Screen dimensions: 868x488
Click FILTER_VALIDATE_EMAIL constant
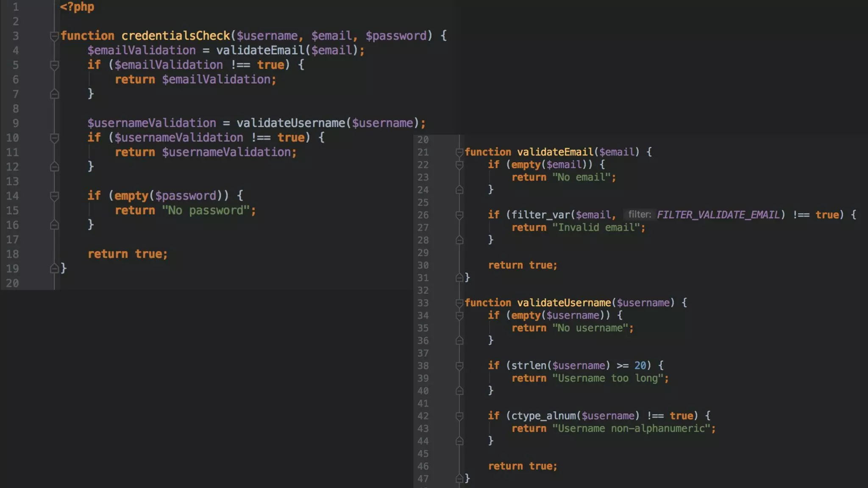point(718,215)
